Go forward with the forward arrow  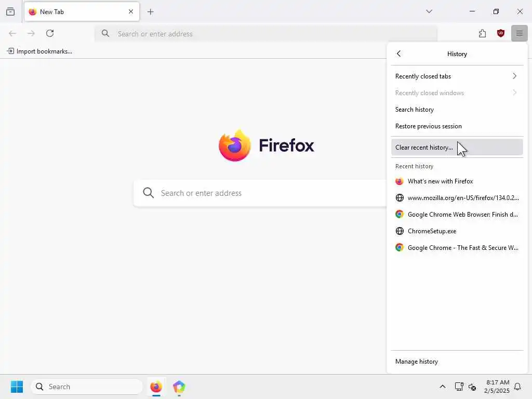[x=31, y=33]
